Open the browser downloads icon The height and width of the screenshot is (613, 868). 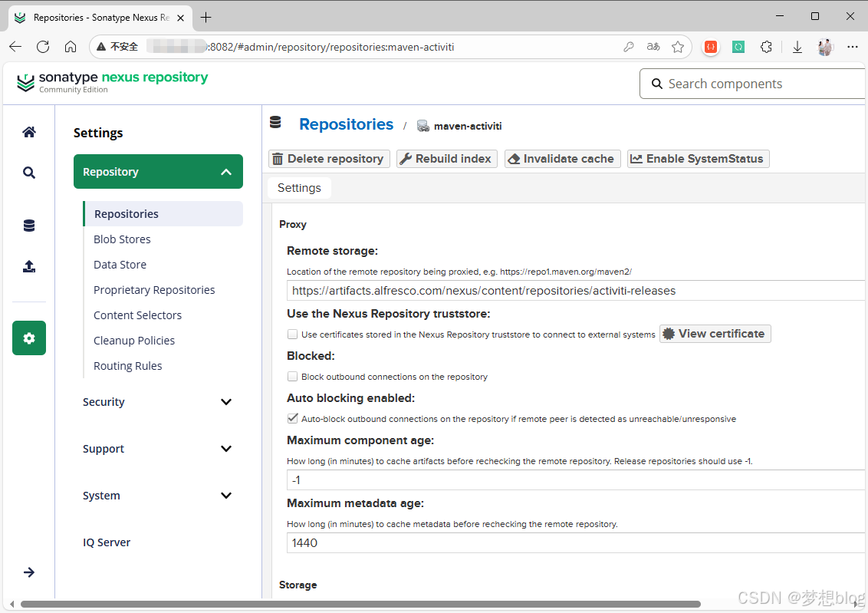point(797,47)
